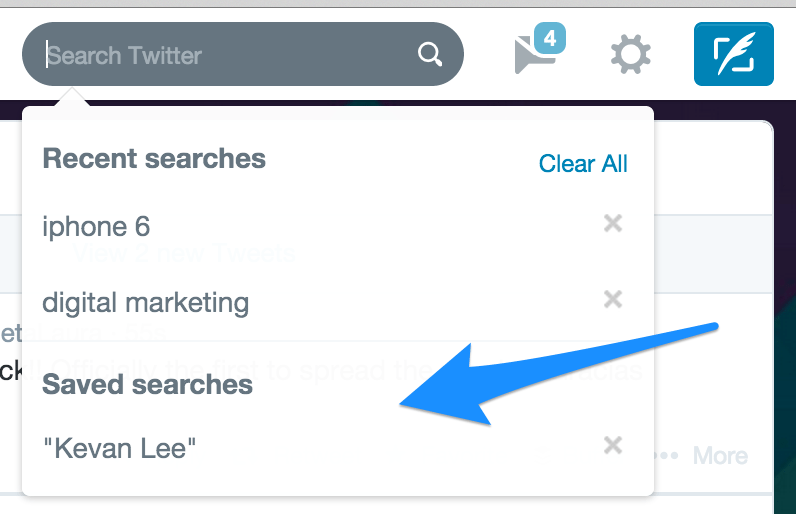Click the "Recent searches" heading
This screenshot has width=796, height=514.
click(x=154, y=158)
